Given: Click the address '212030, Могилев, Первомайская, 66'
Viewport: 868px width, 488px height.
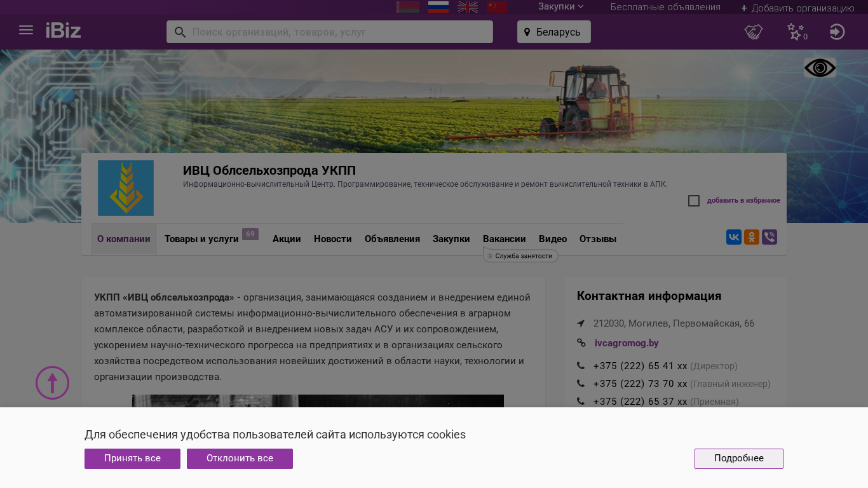Looking at the screenshot, I should (x=674, y=323).
